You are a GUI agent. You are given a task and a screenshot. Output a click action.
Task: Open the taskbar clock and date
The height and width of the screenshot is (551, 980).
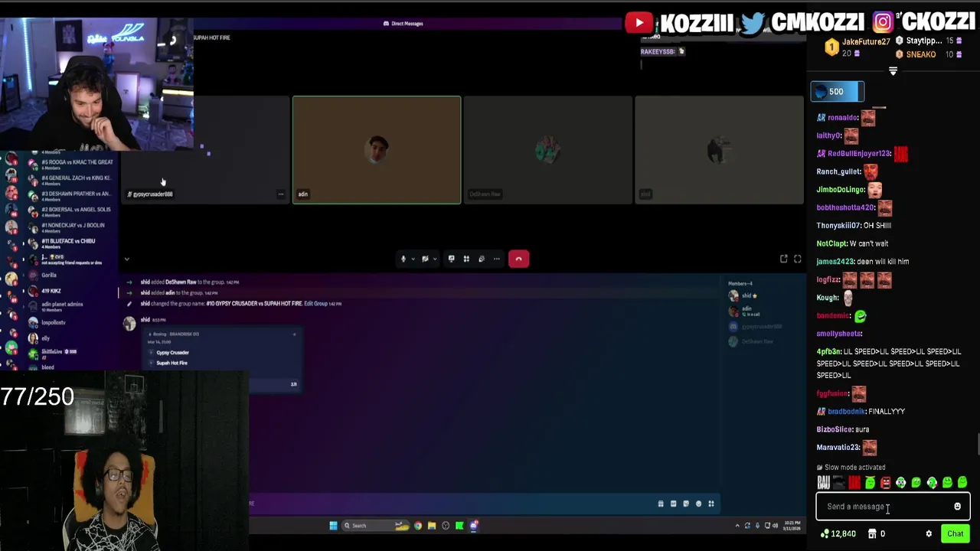[792, 526]
